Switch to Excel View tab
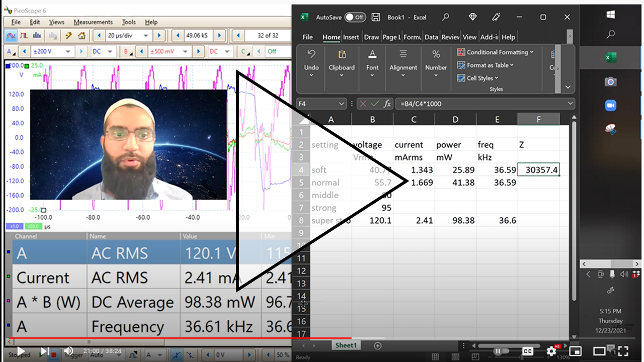The image size is (644, 362). click(469, 37)
